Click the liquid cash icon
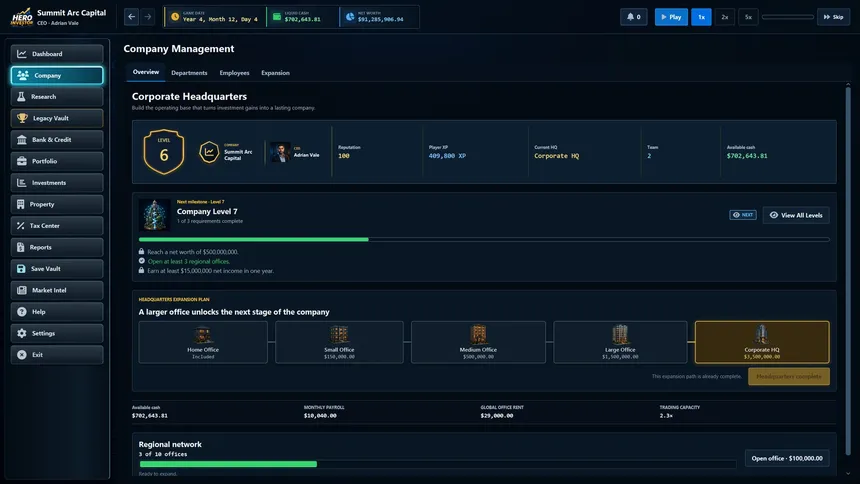The image size is (860, 484). tap(277, 17)
